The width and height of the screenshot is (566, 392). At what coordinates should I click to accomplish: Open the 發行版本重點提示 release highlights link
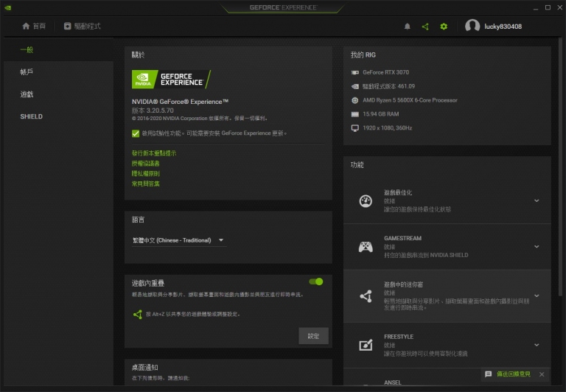tap(154, 153)
